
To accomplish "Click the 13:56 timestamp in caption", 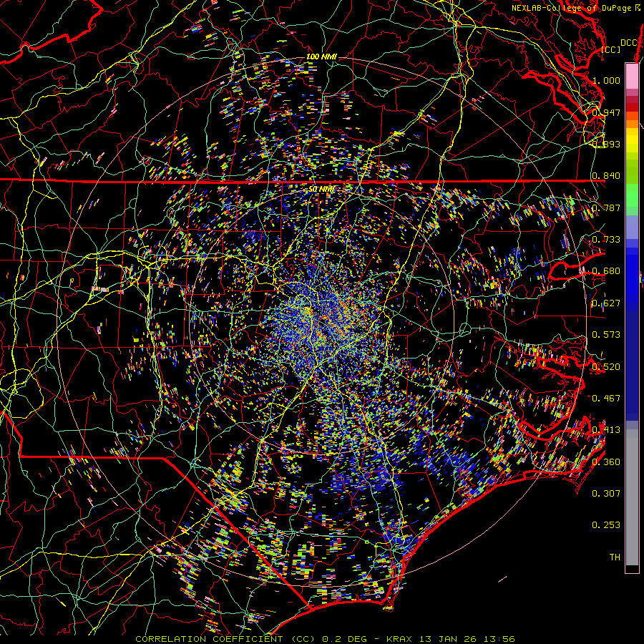I will pyautogui.click(x=501, y=639).
